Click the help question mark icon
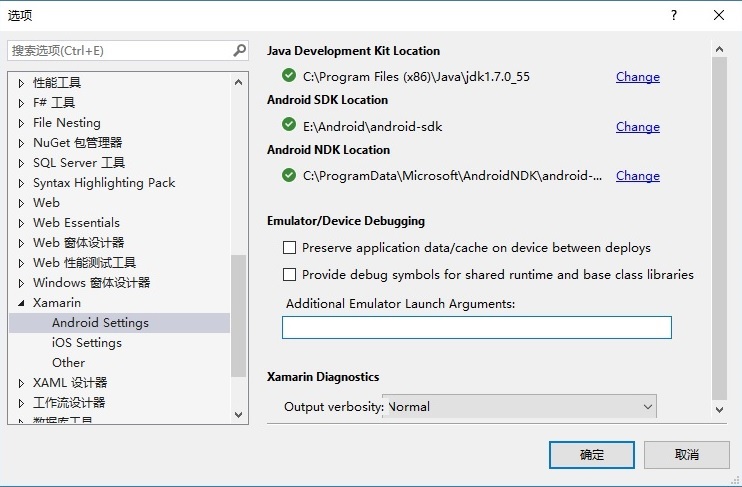The height and width of the screenshot is (487, 742). click(x=674, y=15)
